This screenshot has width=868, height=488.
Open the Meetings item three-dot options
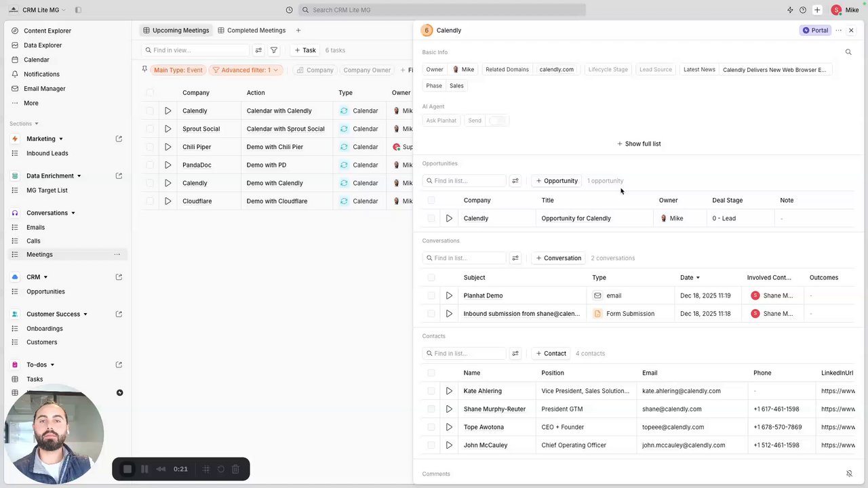[117, 254]
